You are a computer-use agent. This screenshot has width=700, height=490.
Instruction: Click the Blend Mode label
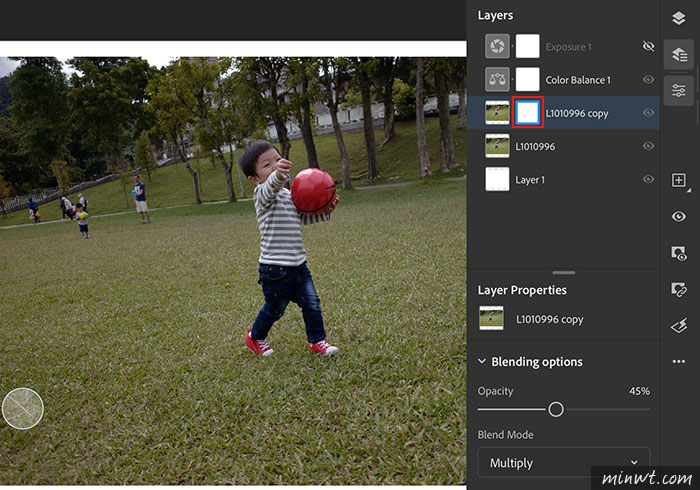coord(505,435)
